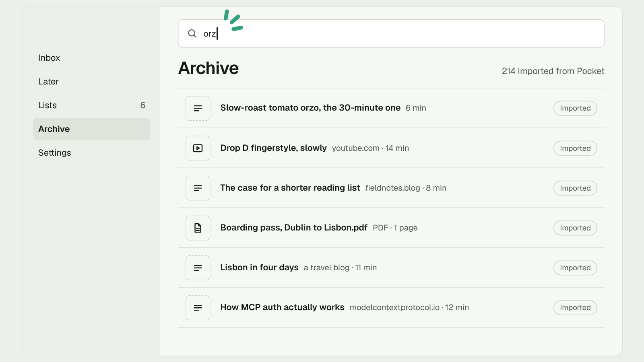The width and height of the screenshot is (644, 362).
Task: Click the Imported badge on How MCP auth
Action: [575, 308]
